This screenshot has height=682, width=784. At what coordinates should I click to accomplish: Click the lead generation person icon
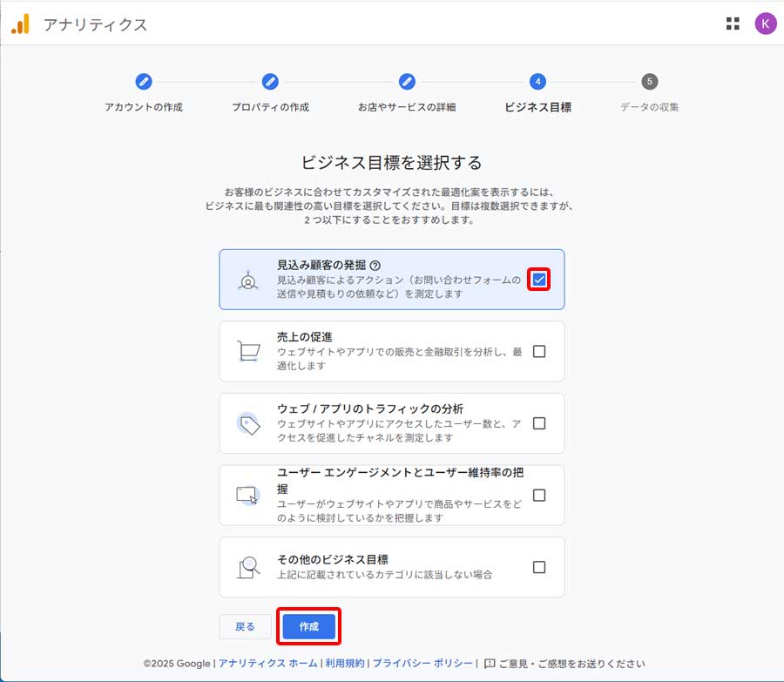click(x=248, y=281)
